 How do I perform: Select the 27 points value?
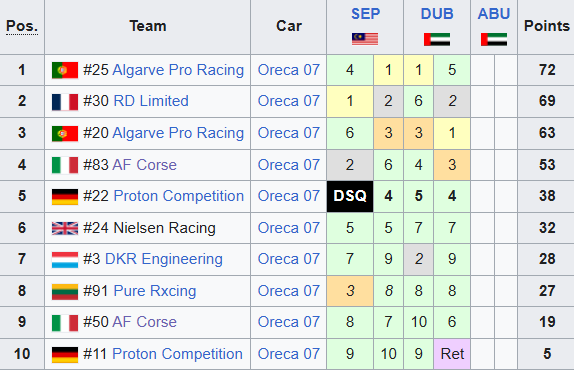point(547,291)
